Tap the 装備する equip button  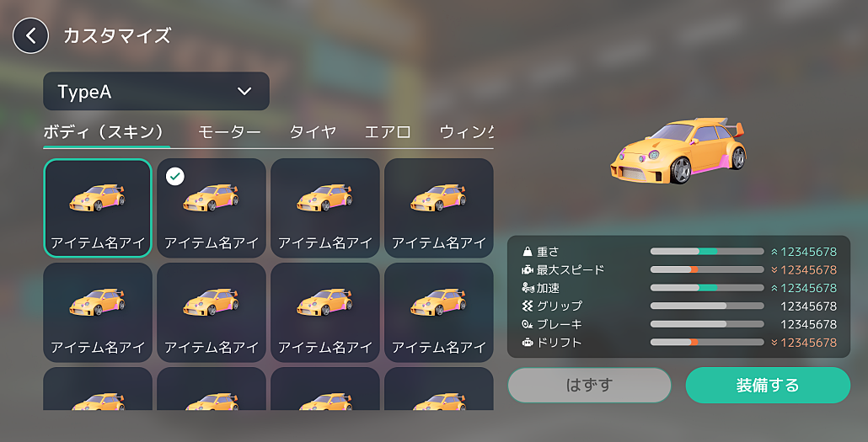pos(768,385)
